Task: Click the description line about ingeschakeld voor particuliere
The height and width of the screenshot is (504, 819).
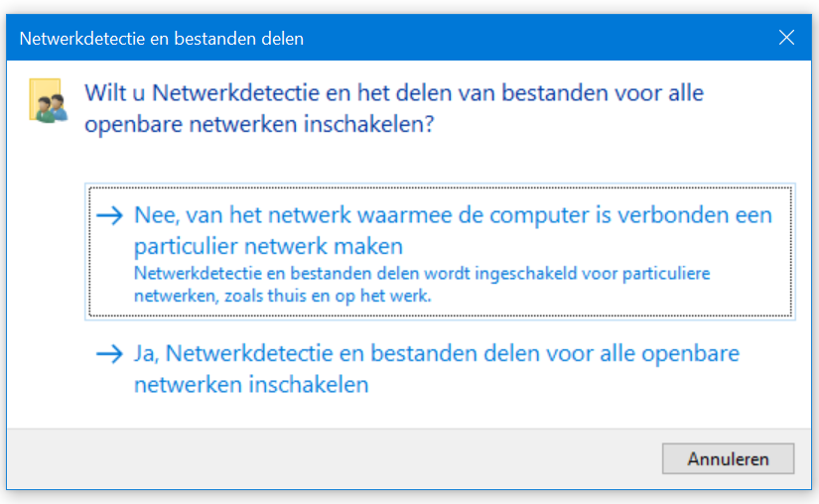Action: [422, 274]
